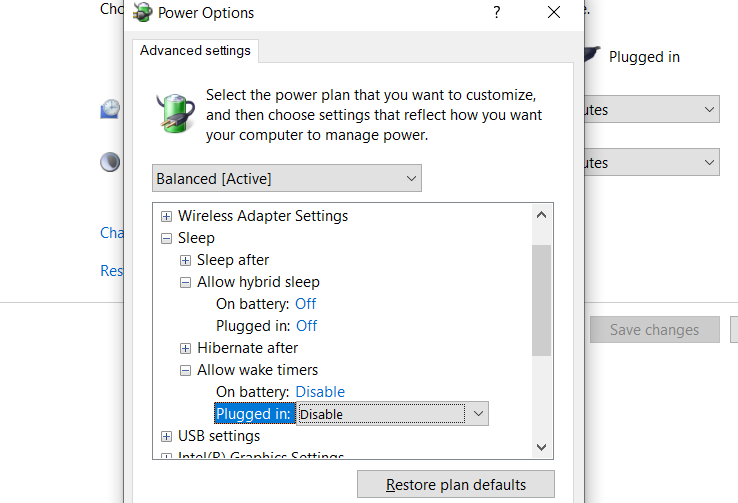Collapse the Allow wake timers node
738x503 pixels.
(x=185, y=370)
